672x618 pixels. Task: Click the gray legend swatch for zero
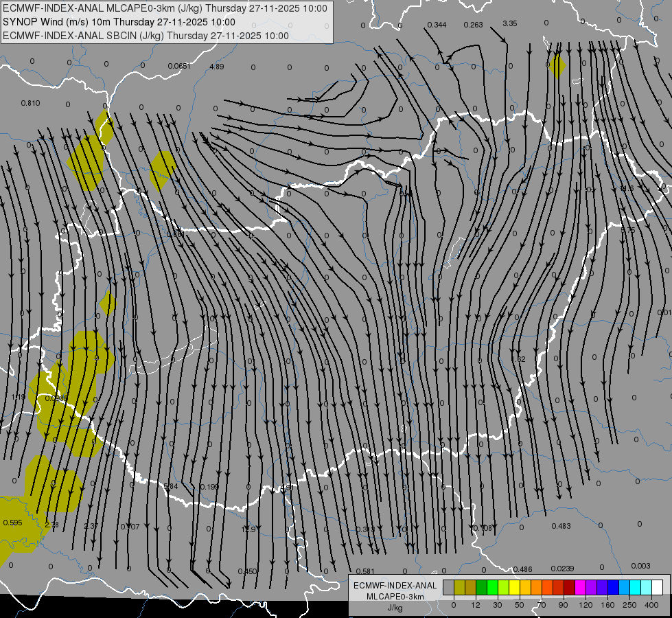449,587
